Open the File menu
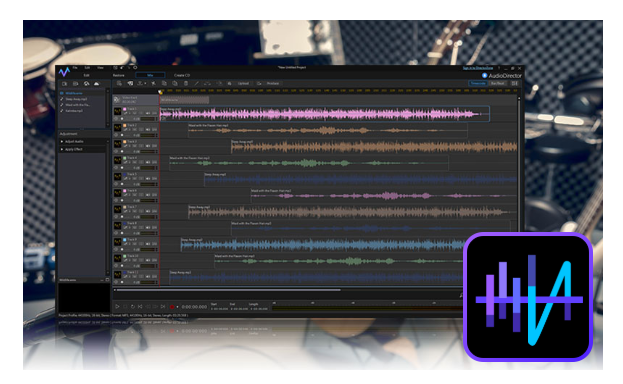 click(75, 68)
